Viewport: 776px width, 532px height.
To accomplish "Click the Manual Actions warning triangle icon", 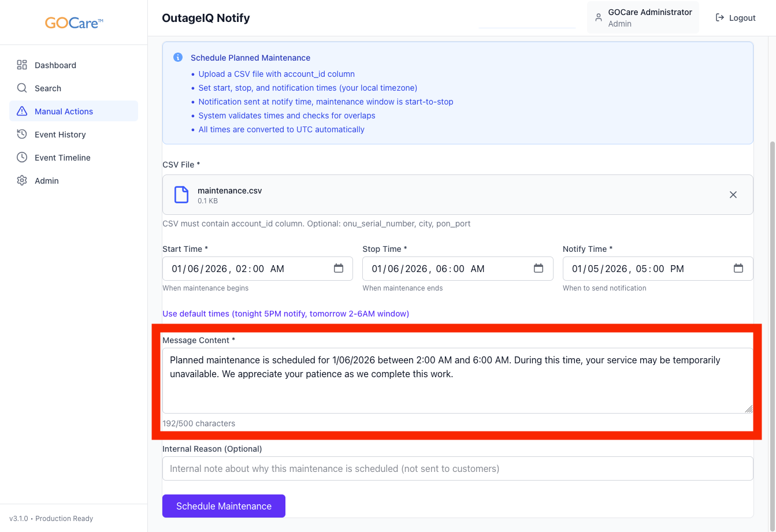I will tap(22, 111).
